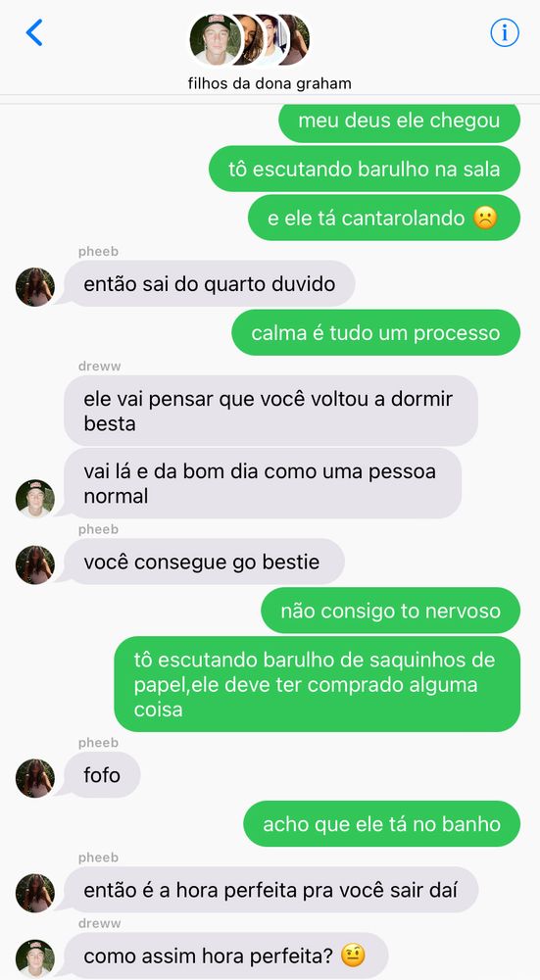Tap the 'fofo' message bubble
This screenshot has width=540, height=980.
pos(102,775)
